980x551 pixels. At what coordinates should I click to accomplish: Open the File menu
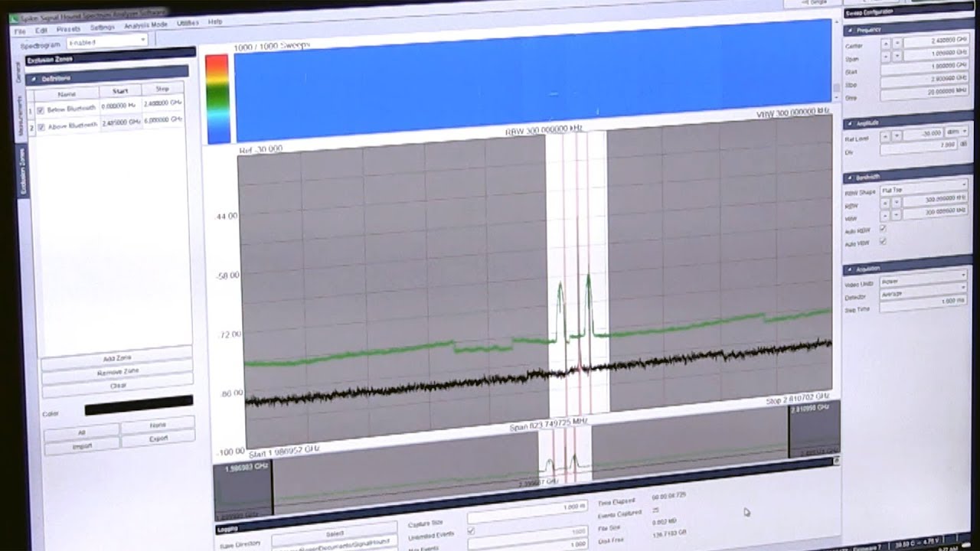(x=20, y=31)
